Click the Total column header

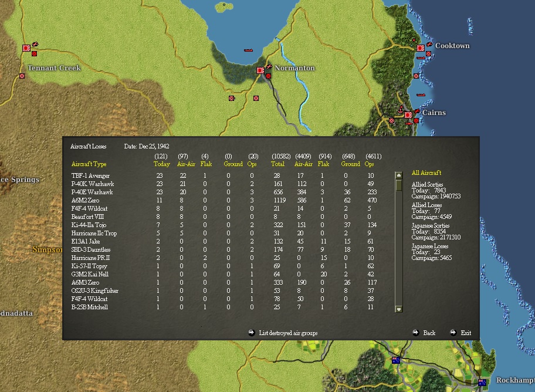click(x=277, y=164)
